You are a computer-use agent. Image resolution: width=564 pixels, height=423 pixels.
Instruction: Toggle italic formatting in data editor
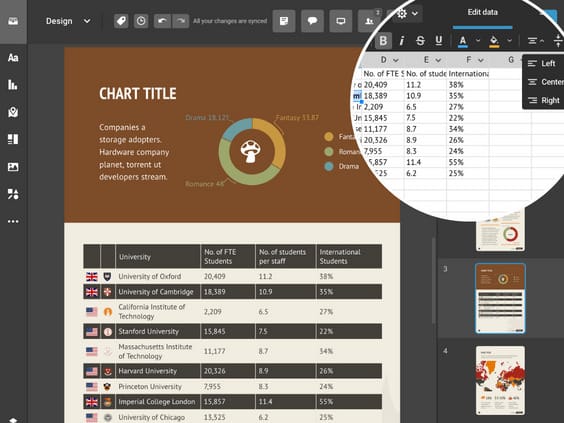pos(402,41)
